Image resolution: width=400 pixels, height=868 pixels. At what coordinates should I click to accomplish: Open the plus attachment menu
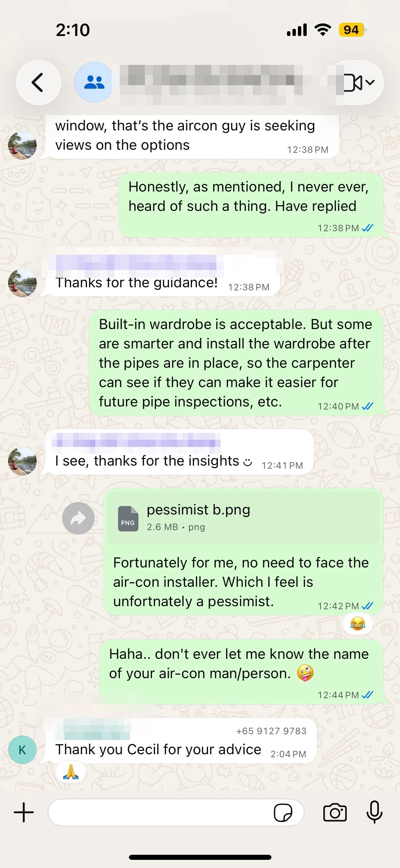(x=24, y=813)
